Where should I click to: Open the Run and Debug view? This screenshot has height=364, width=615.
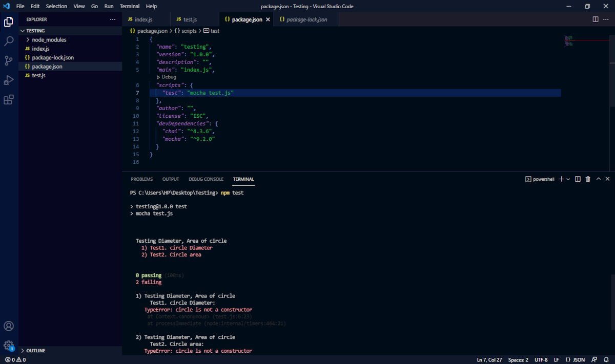[8, 79]
